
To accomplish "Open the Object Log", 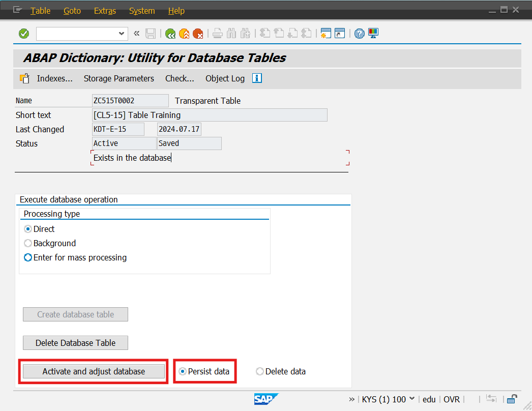I will 225,78.
